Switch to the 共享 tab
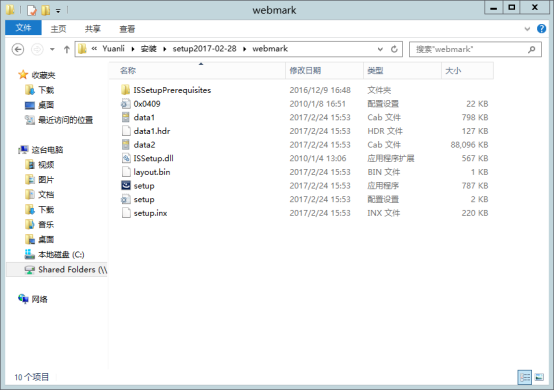 tap(93, 29)
